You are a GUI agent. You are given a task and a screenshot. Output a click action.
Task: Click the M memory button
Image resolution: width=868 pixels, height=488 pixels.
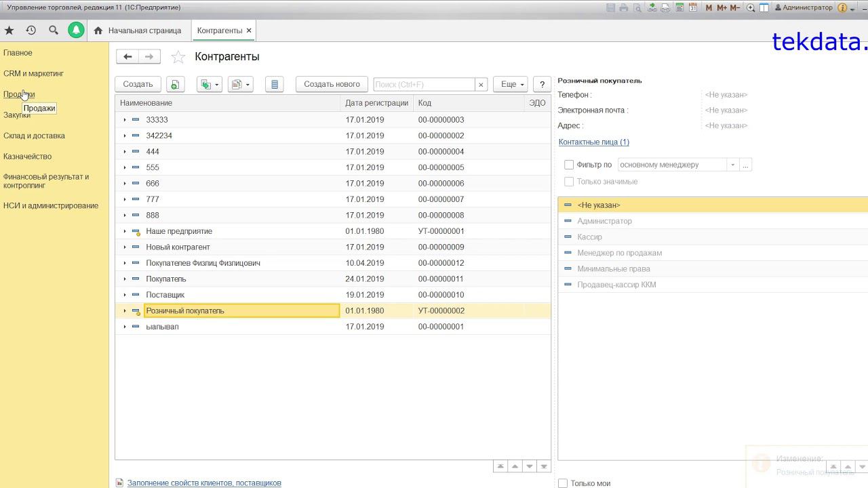pyautogui.click(x=709, y=8)
